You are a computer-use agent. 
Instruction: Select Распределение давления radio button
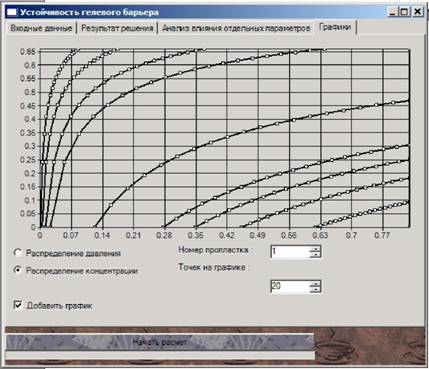click(17, 253)
